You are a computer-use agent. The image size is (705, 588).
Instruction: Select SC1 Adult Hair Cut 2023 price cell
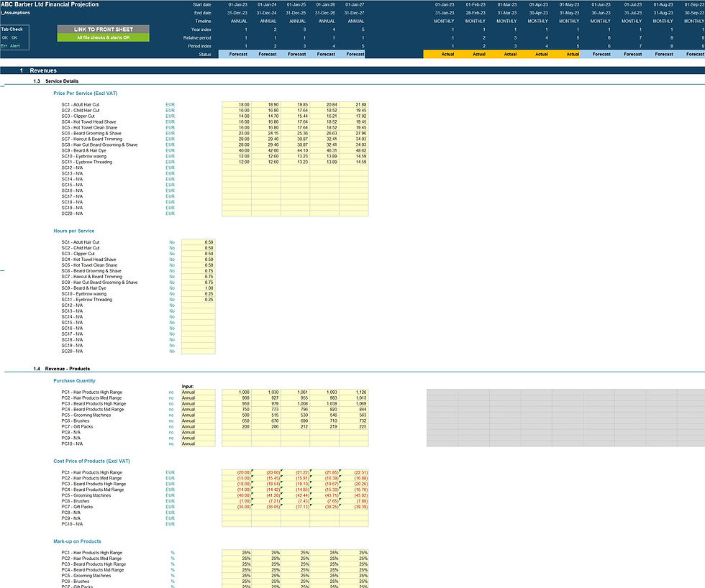click(x=237, y=105)
